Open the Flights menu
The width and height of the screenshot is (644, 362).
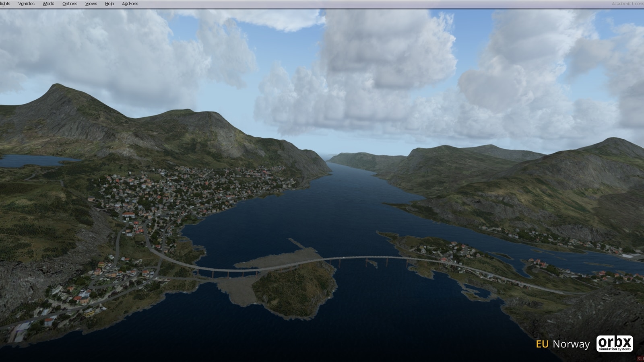[5, 4]
